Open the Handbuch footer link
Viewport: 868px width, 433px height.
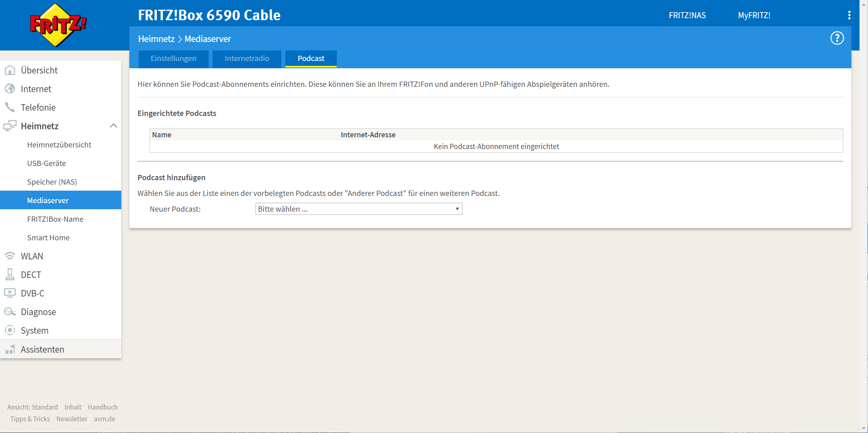coord(103,407)
